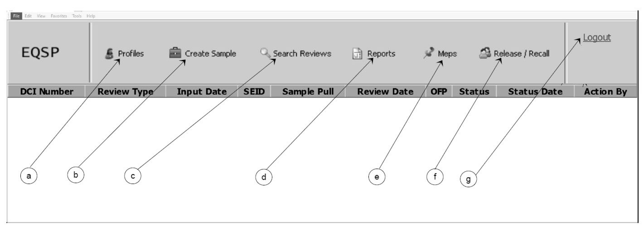Viewport: 644px width, 228px height.
Task: Open the Help menu
Action: tap(91, 16)
